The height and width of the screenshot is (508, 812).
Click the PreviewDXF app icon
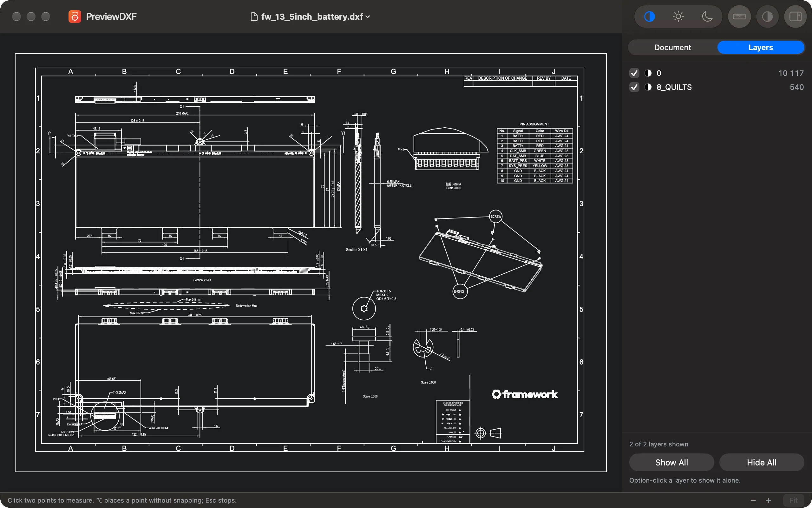click(75, 17)
